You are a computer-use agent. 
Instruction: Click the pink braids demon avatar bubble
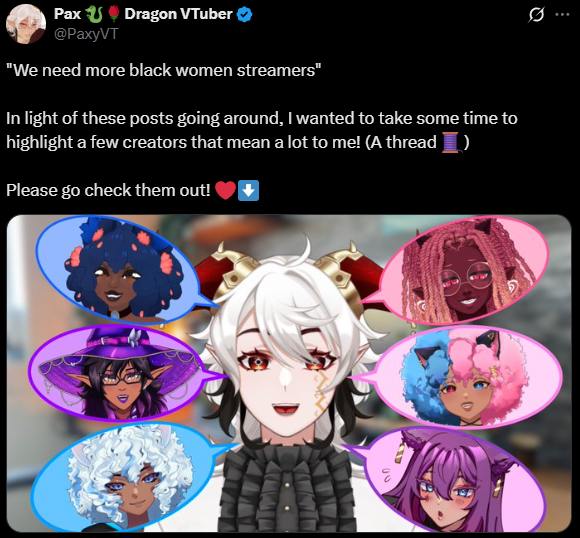click(462, 271)
